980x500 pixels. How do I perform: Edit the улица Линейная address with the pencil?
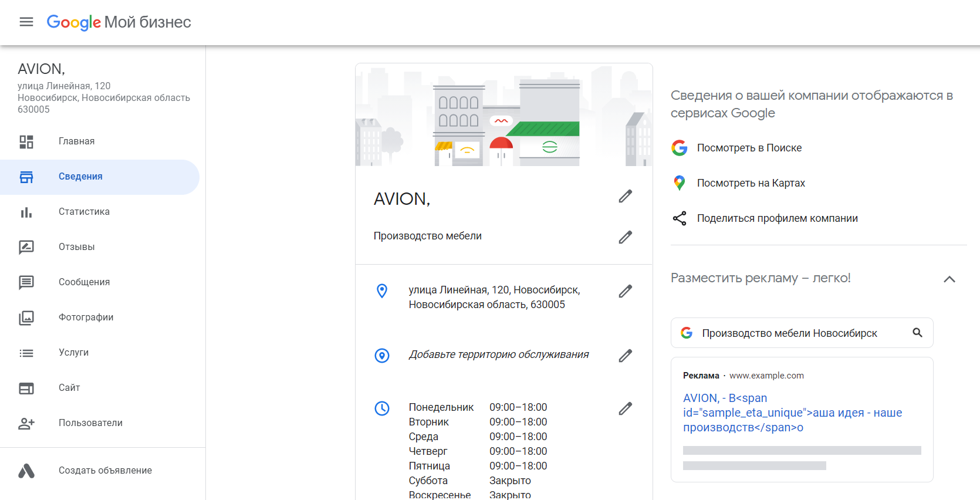(626, 291)
